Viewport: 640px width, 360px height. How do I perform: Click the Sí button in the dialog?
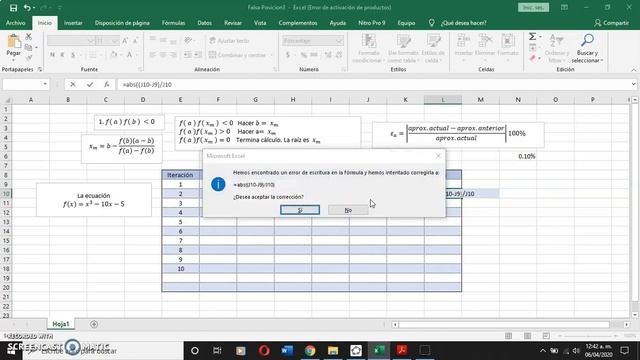click(x=300, y=210)
